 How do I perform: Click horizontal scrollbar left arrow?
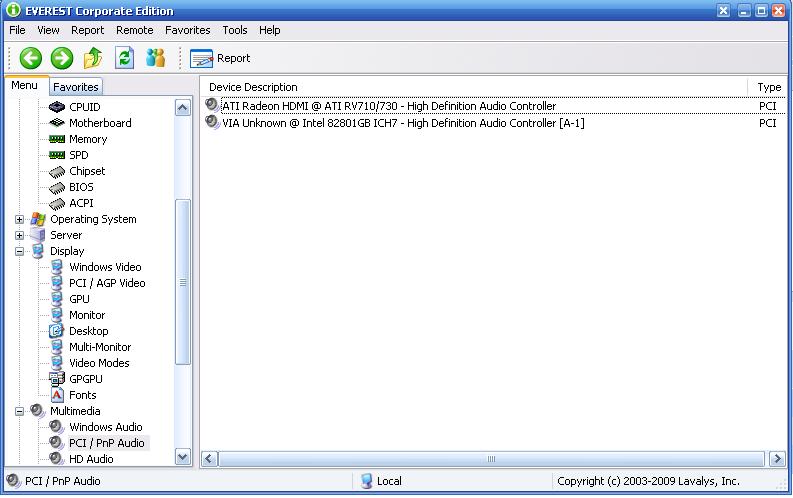pos(209,459)
